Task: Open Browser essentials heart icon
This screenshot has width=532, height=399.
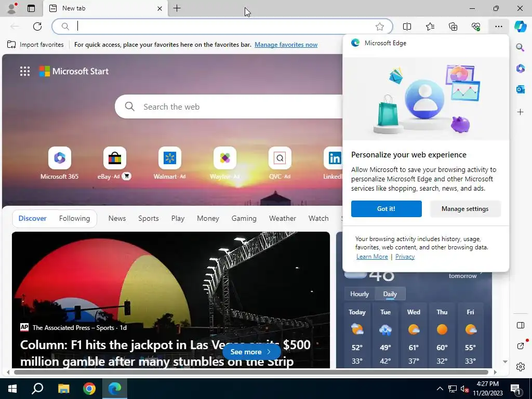Action: 476,26
